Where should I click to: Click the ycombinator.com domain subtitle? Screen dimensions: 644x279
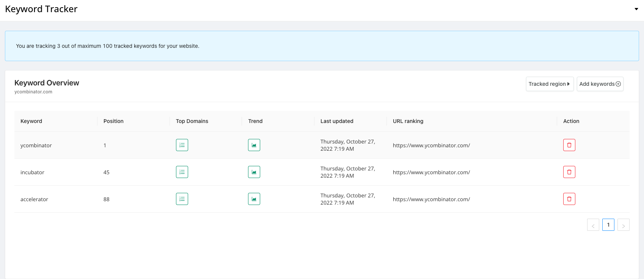(33, 92)
